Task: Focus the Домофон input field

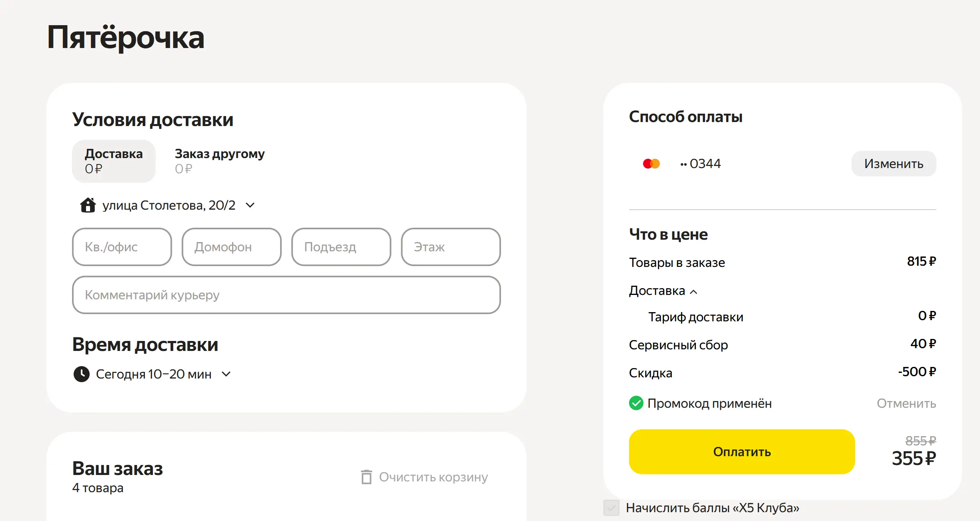Action: [x=232, y=247]
